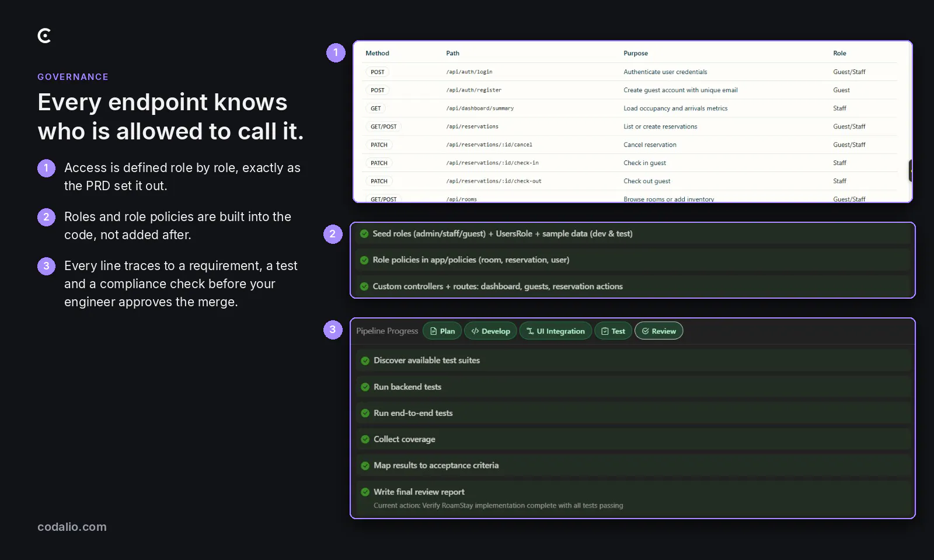Viewport: 934px width, 560px height.
Task: Click the PATCH badge for check-out path
Action: click(379, 181)
